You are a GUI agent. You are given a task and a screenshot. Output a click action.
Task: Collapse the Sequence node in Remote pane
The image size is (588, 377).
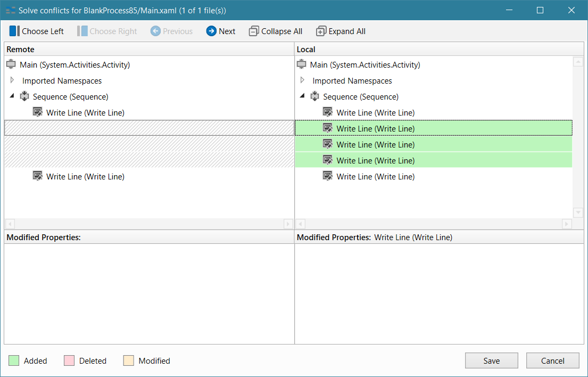click(12, 96)
